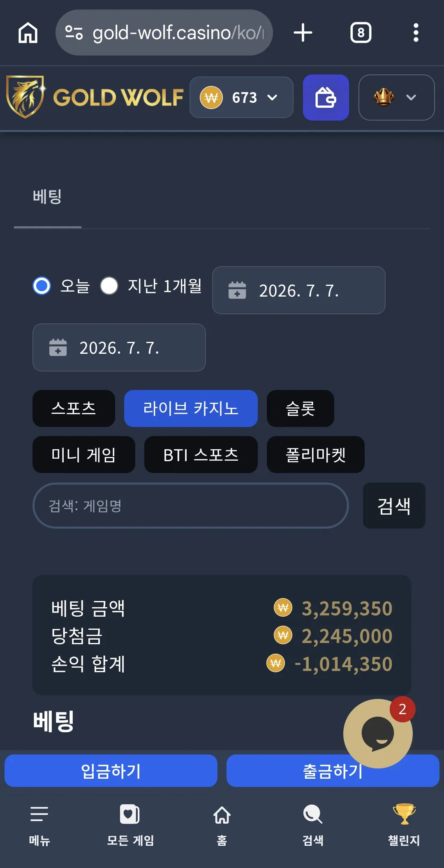Open the start date picker beside radio buttons

(x=298, y=290)
